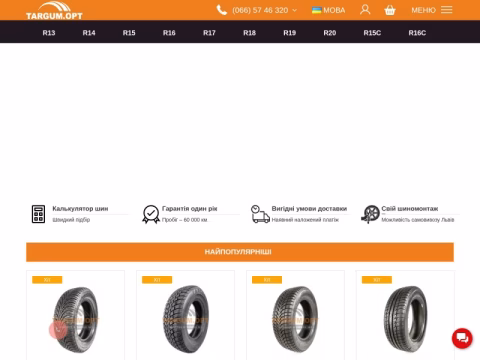
Task: Click the ХІТ badge on first product
Action: [x=47, y=280]
